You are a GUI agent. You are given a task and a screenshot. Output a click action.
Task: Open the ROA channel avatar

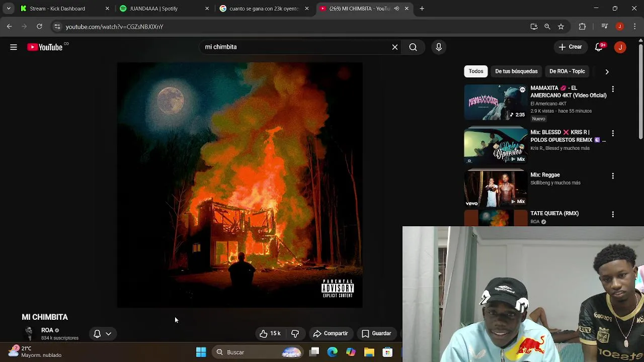click(x=29, y=333)
